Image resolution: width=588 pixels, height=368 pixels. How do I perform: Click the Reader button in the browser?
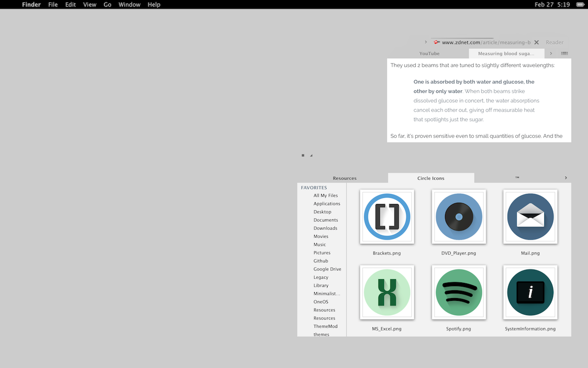pos(554,42)
